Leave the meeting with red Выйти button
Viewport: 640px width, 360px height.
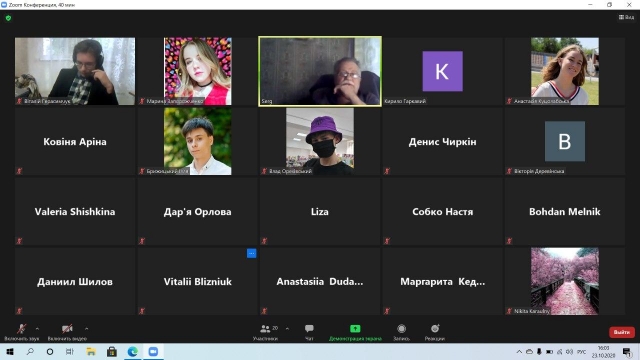click(622, 332)
